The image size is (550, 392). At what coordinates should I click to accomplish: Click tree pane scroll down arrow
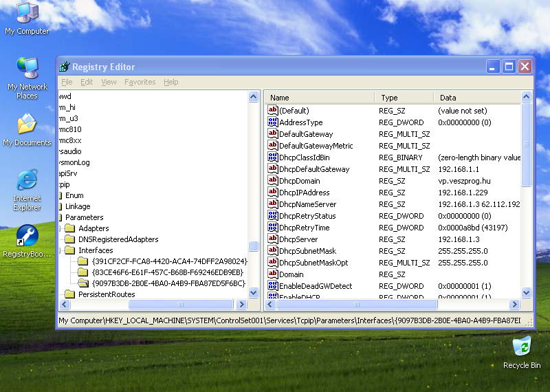coord(253,292)
